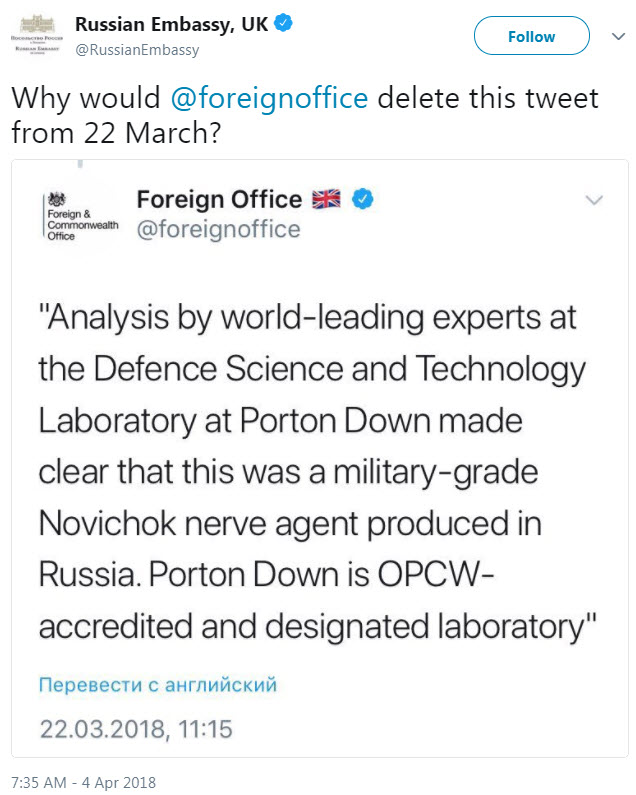
Task: Follow the Russian Embassy account
Action: [x=532, y=36]
